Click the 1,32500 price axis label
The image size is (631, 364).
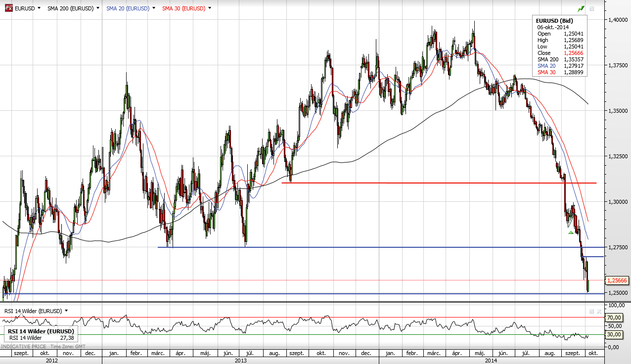tap(617, 156)
